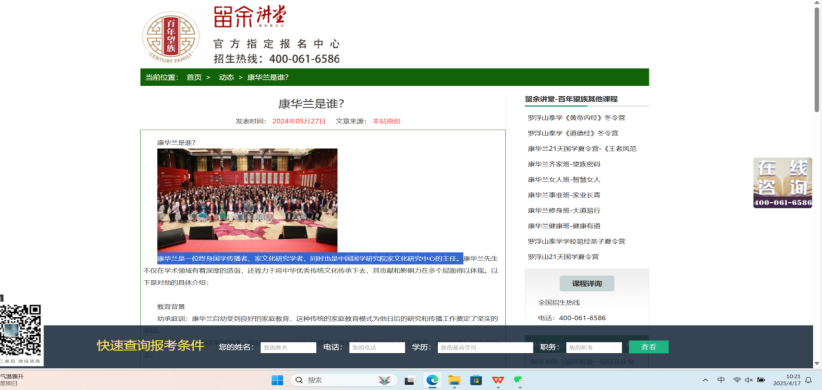
Task: Open 康华兰健康班-健康有道 course link
Action: pos(564,226)
